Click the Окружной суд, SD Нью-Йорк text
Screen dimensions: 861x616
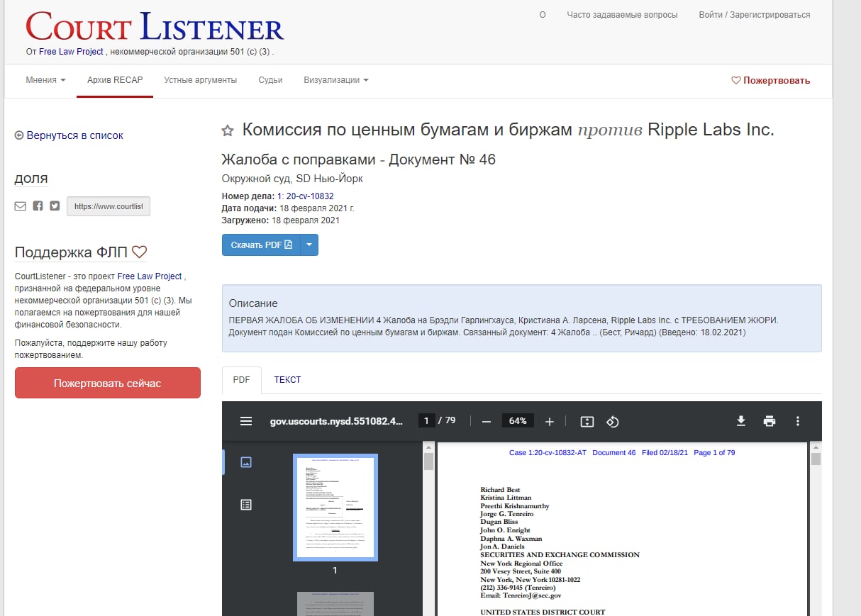pyautogui.click(x=292, y=179)
